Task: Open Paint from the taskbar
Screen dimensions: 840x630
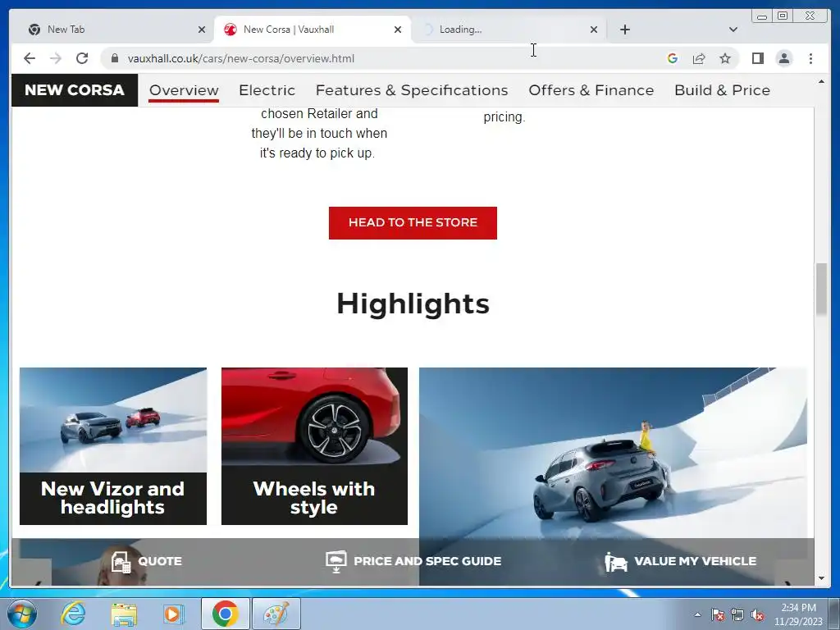Action: point(276,614)
